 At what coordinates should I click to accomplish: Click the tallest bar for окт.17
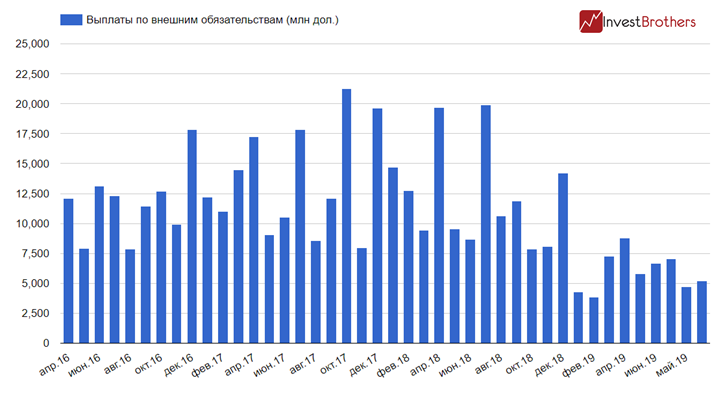[346, 216]
